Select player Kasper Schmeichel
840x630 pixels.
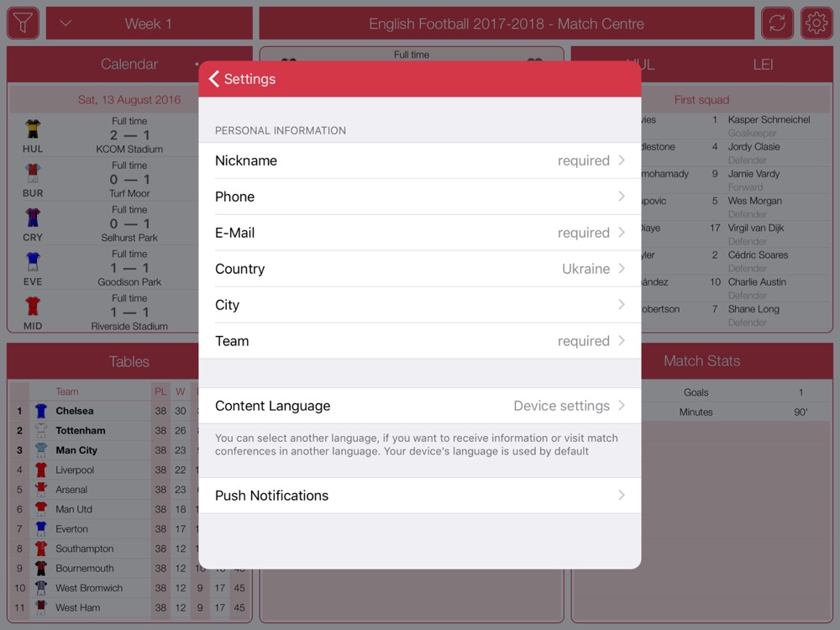[769, 119]
